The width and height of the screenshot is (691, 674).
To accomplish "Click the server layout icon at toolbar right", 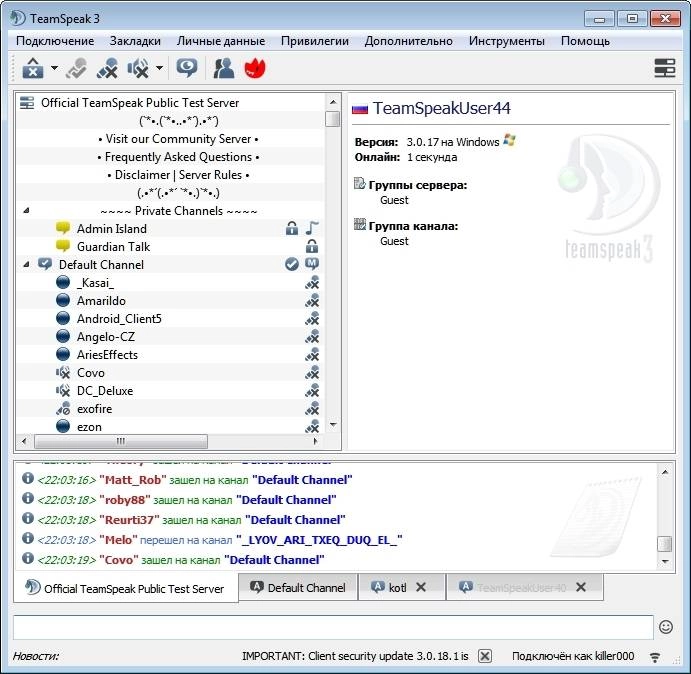I will click(665, 68).
